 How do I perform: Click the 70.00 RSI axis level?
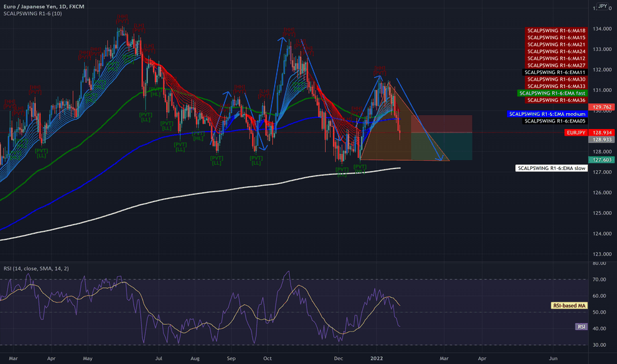[x=599, y=279]
